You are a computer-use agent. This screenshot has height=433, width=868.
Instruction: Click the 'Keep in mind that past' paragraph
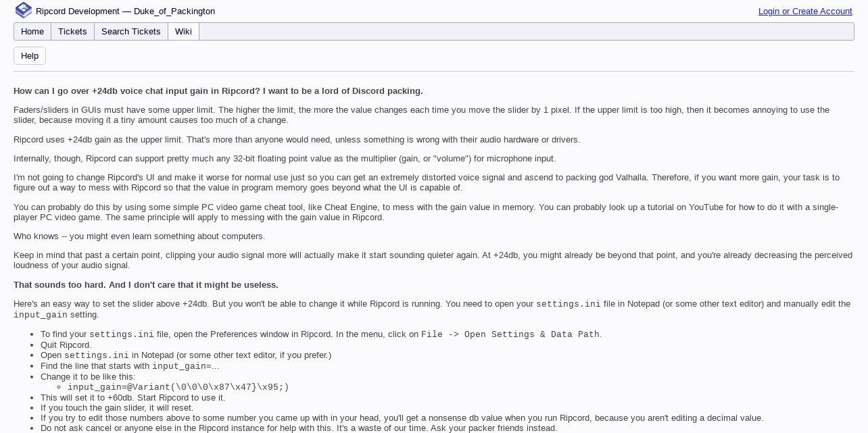pos(433,260)
